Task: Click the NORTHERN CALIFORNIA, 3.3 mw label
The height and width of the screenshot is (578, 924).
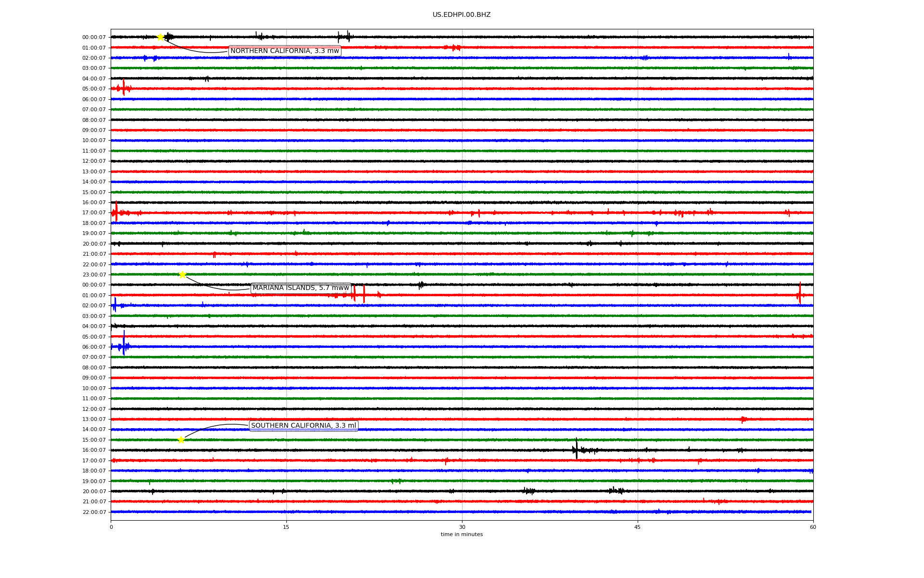Action: pyautogui.click(x=284, y=51)
